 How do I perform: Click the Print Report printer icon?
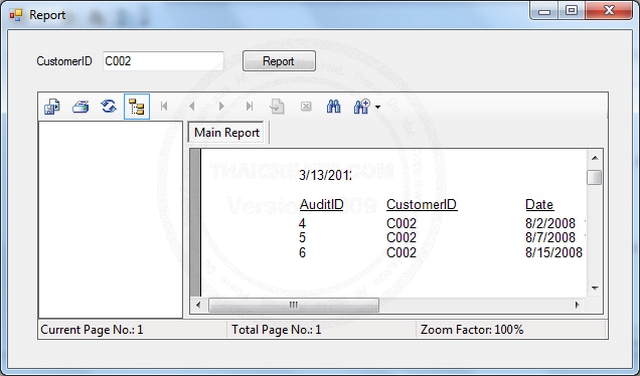pyautogui.click(x=80, y=107)
